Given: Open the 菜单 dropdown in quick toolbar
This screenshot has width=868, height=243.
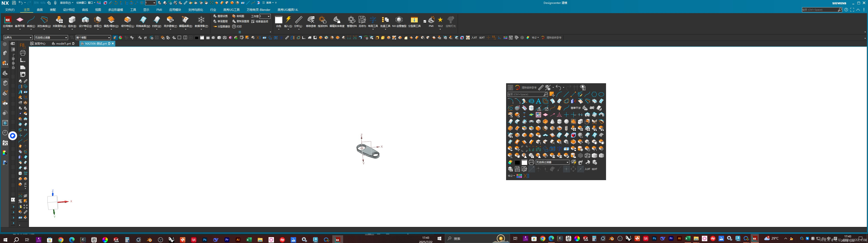Looking at the screenshot, I should tap(269, 3).
